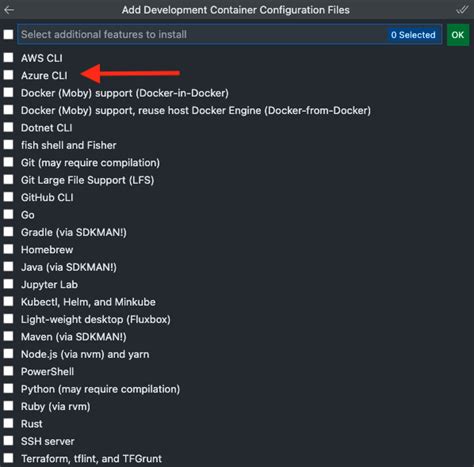Tick the Docker-from-Docker support checkbox
474x467 pixels.
8,110
